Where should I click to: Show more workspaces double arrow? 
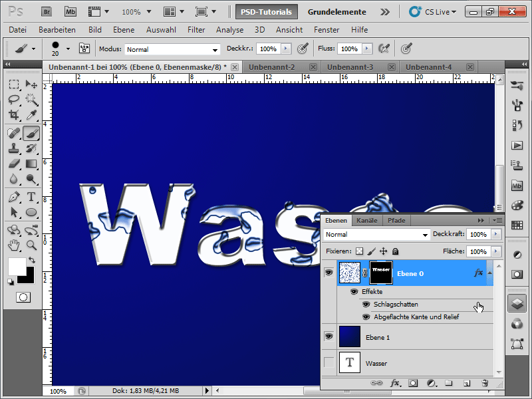pyautogui.click(x=385, y=12)
